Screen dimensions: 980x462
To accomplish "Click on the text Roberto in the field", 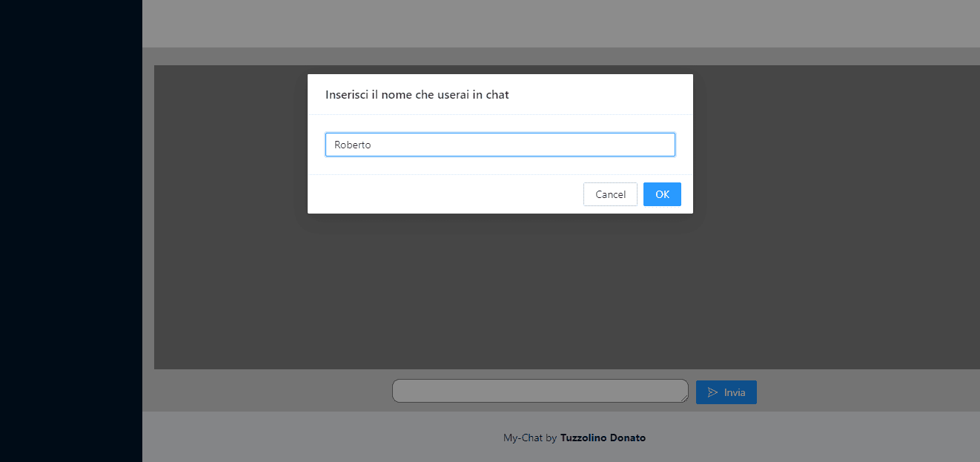I will tap(353, 145).
